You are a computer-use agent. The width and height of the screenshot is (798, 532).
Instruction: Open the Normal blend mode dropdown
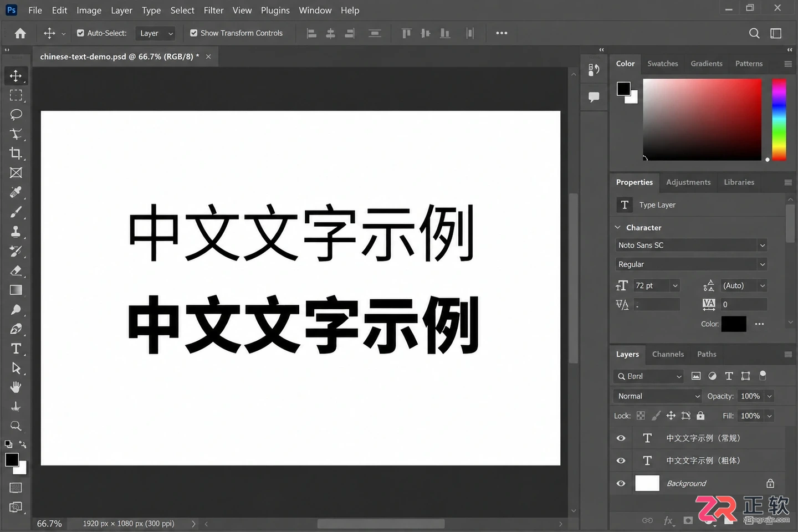658,396
